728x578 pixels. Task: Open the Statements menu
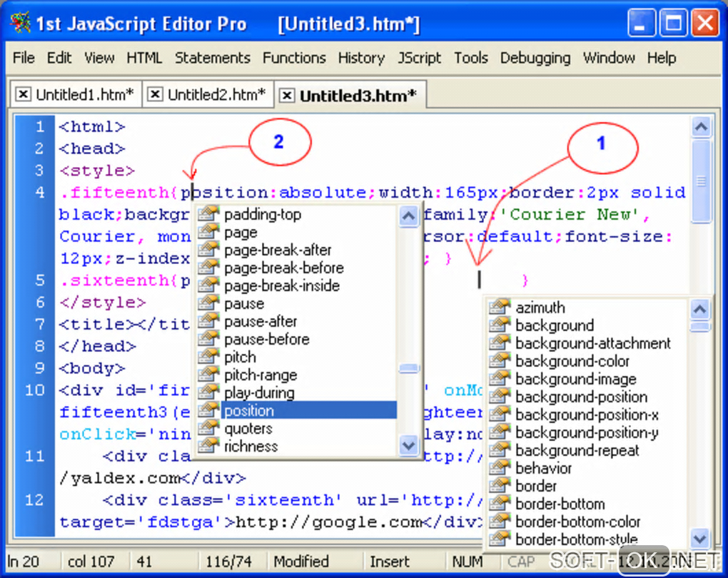[x=212, y=58]
